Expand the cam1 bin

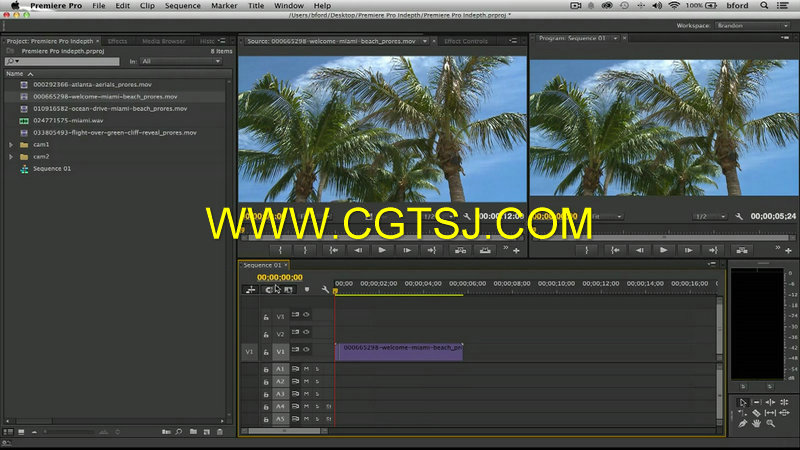tap(11, 145)
